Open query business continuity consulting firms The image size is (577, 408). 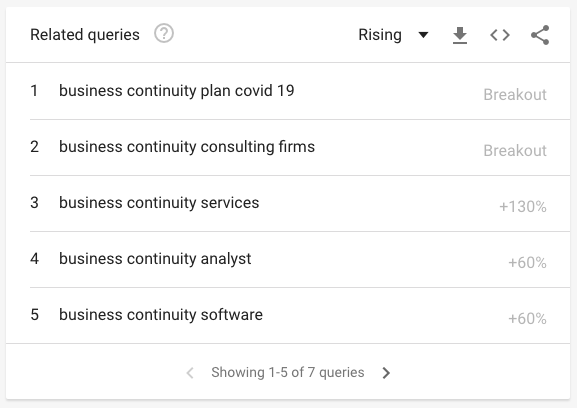point(187,147)
